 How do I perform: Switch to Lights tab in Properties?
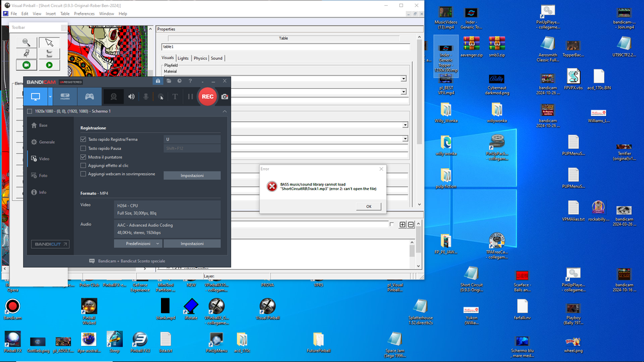click(183, 59)
